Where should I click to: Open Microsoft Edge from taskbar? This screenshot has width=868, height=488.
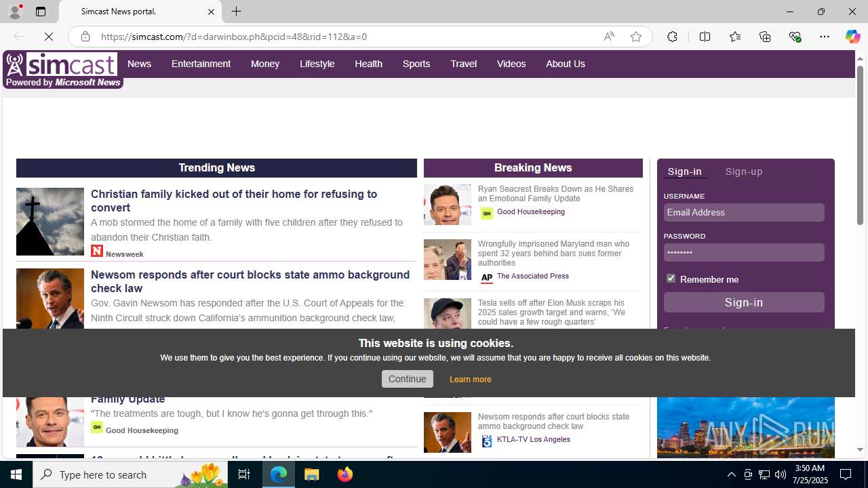(x=279, y=474)
